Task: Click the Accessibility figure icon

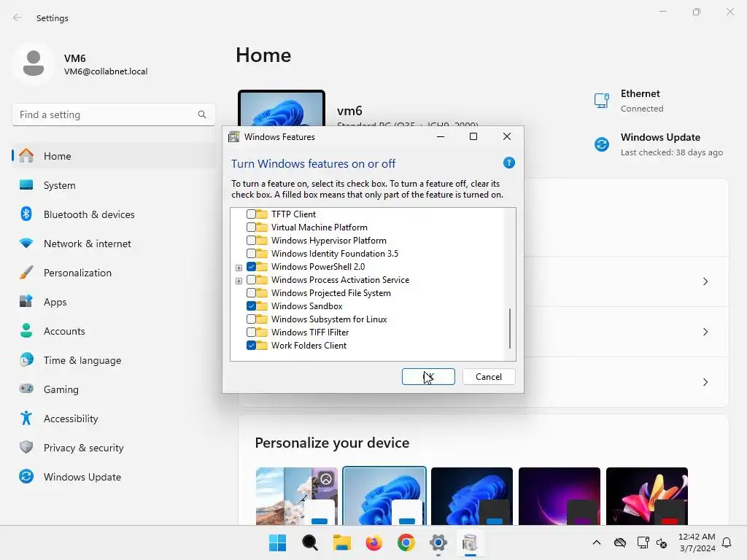Action: pos(26,418)
